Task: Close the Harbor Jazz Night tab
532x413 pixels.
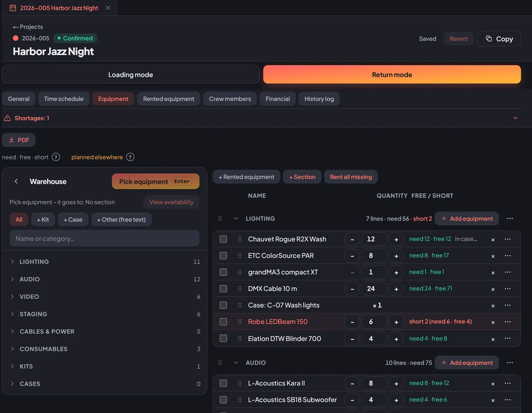Action: pyautogui.click(x=108, y=8)
